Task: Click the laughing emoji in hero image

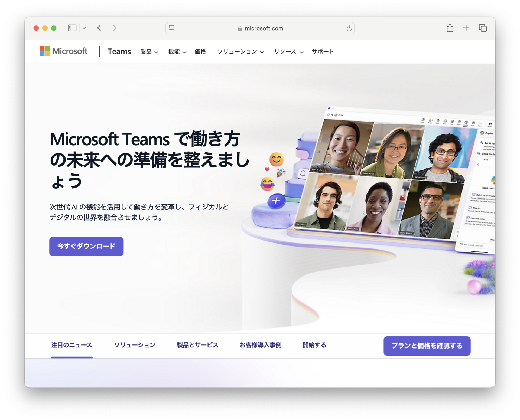Action: (x=267, y=184)
